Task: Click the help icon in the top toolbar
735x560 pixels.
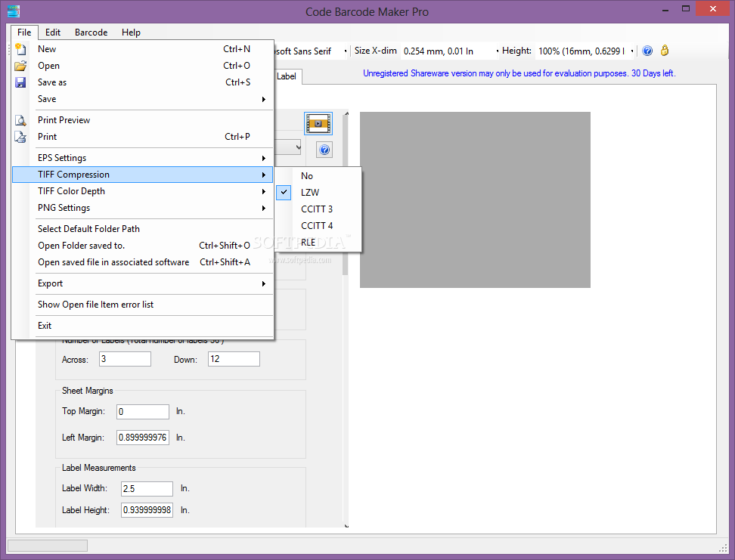Action: tap(647, 51)
